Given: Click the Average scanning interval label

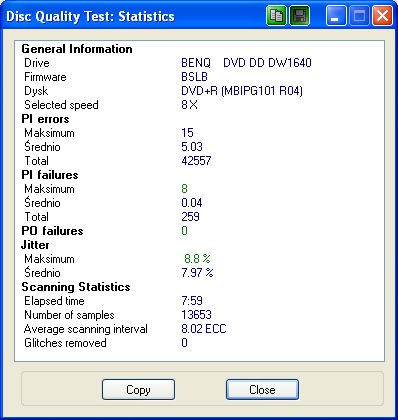Looking at the screenshot, I should click(x=86, y=329).
